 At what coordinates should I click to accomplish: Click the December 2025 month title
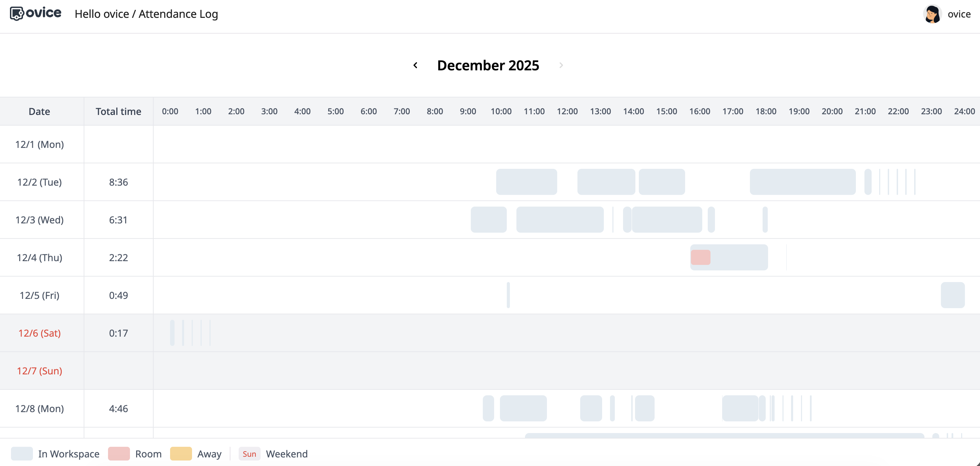pos(489,65)
